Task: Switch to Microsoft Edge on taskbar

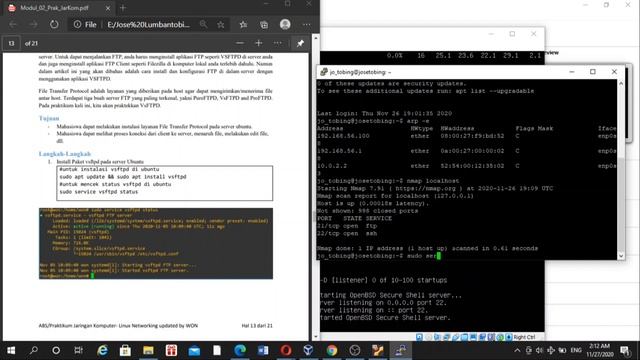Action: click(x=240, y=350)
